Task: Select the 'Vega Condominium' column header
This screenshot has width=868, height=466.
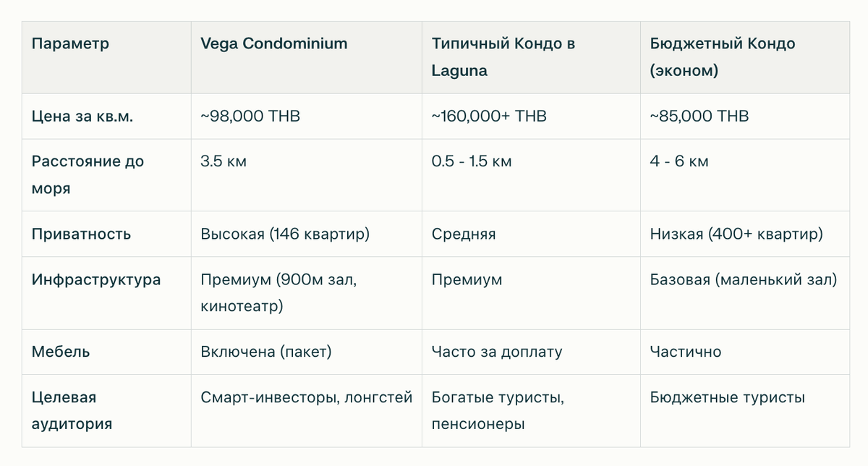Action: 274,43
